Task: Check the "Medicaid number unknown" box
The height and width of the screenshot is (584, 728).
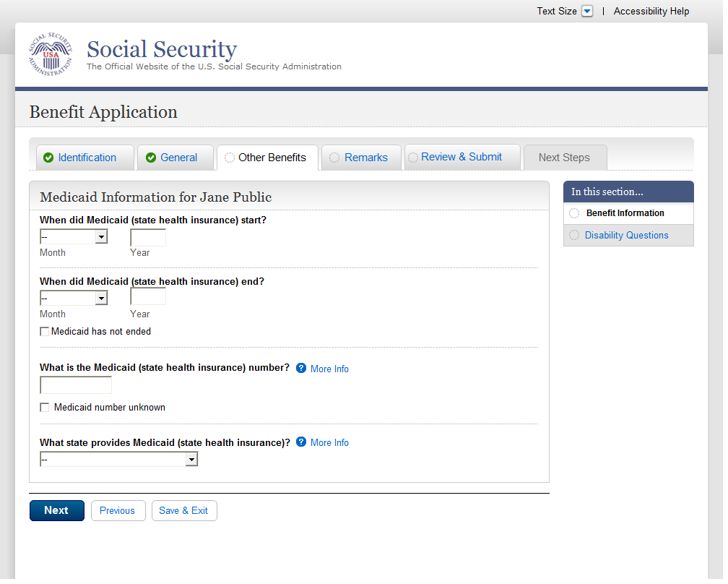Action: click(x=45, y=408)
